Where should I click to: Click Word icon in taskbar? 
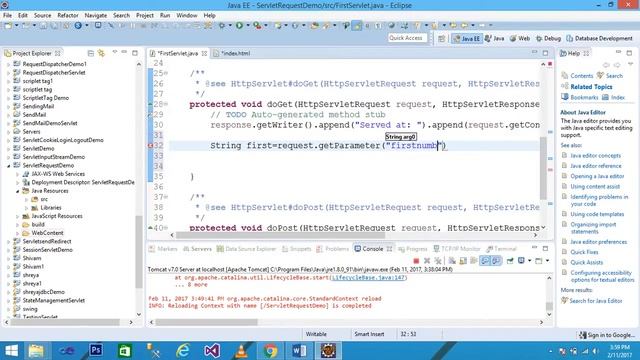point(299,350)
